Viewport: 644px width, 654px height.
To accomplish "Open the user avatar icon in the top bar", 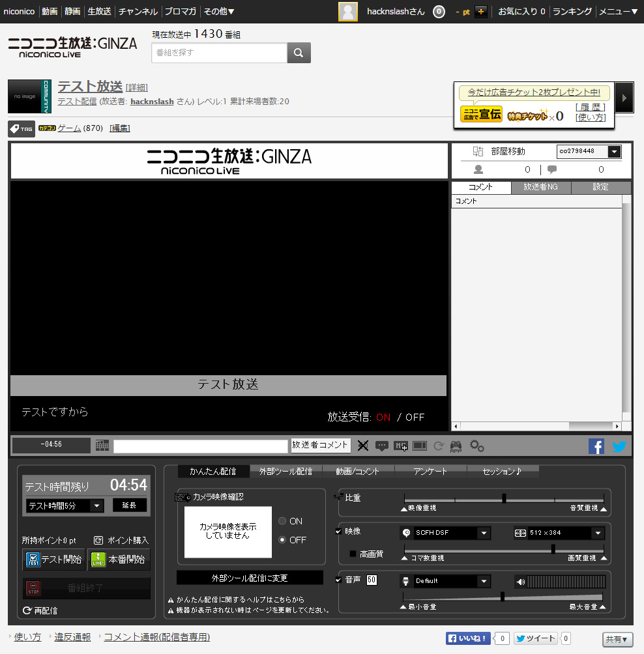I will tap(347, 11).
